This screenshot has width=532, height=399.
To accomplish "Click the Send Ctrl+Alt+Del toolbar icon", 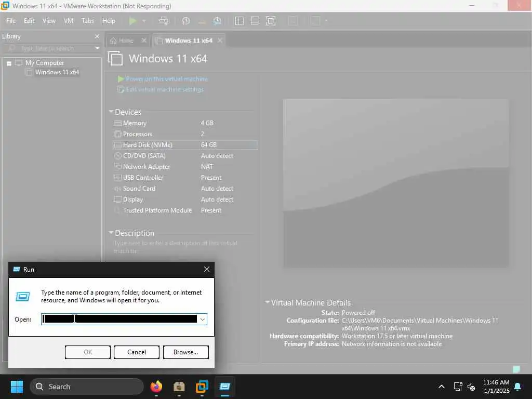I will coord(164,21).
